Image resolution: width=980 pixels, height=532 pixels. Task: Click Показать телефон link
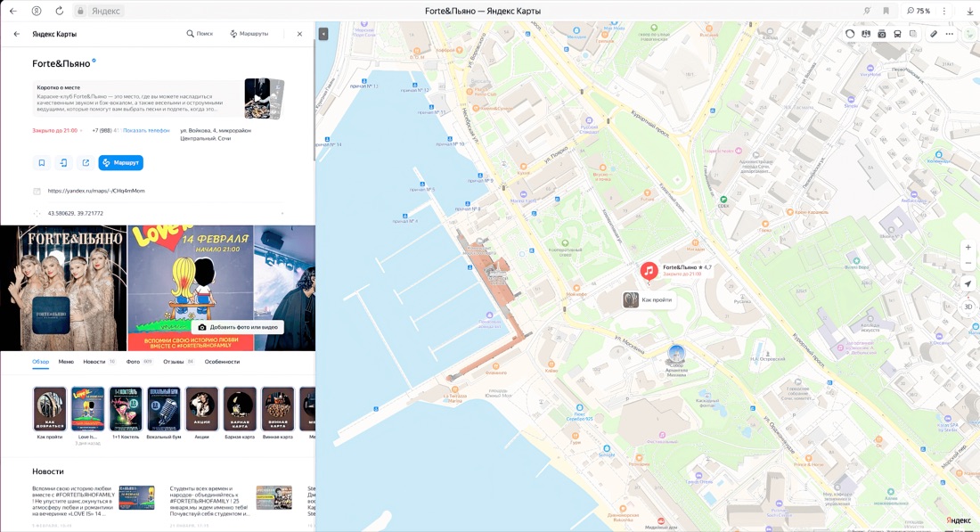point(146,131)
